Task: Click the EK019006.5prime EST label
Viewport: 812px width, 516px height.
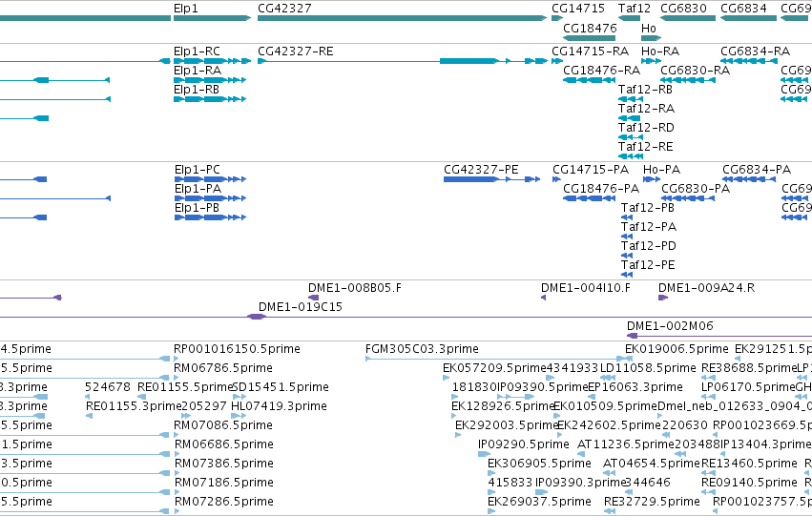Action: (x=677, y=349)
